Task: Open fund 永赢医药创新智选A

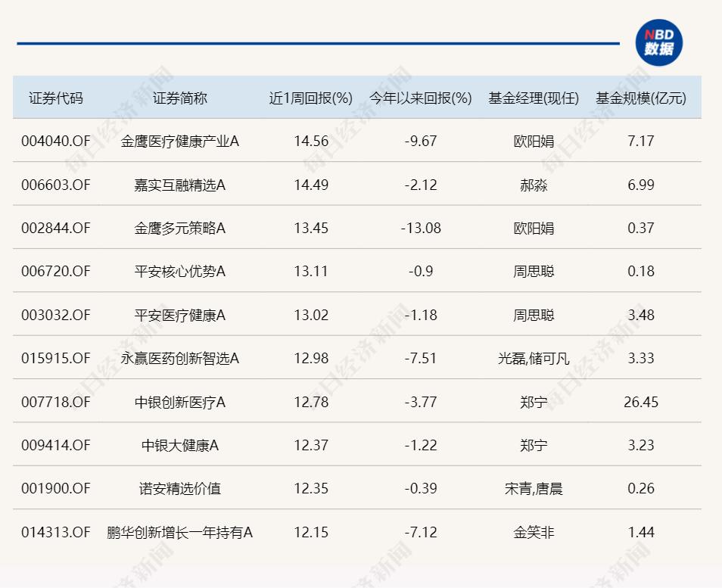Action: tap(179, 359)
